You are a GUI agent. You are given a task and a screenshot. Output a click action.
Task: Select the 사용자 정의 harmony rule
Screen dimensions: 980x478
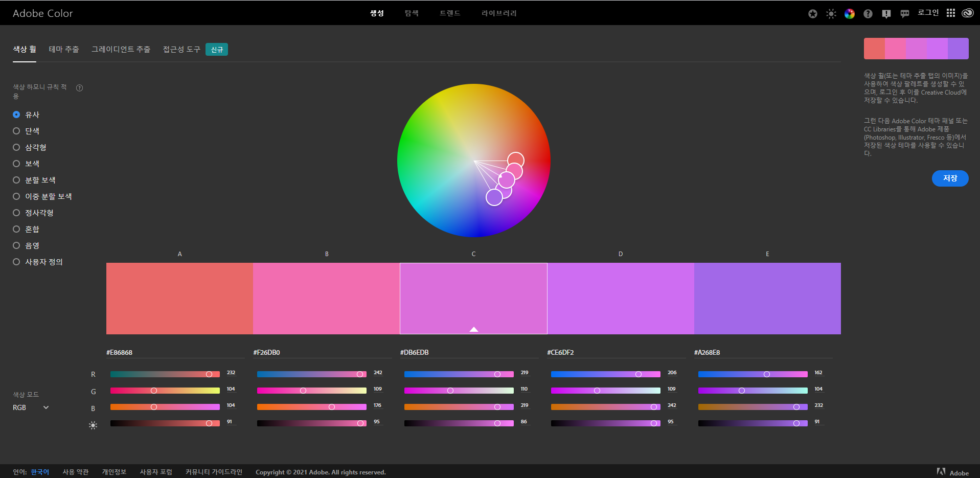(x=38, y=262)
